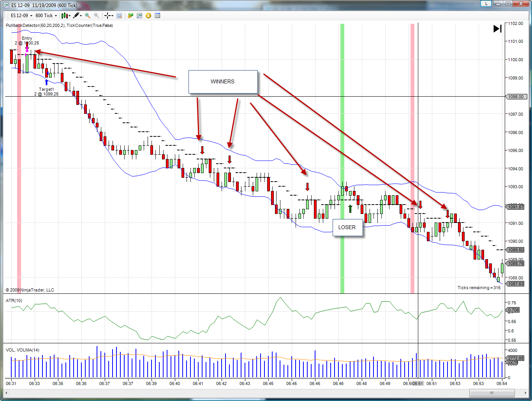Click the 06:39 time axis label
This screenshot has width=532, height=401.
coord(151,384)
